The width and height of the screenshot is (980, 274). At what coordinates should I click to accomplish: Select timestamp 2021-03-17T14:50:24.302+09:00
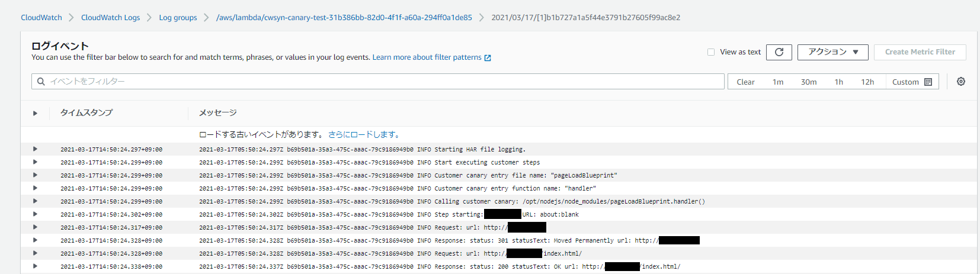[x=111, y=215]
